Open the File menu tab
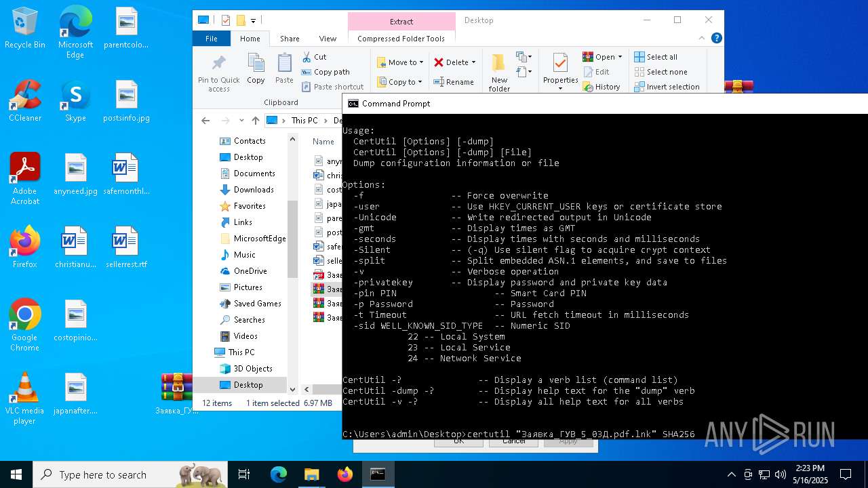Image resolution: width=868 pixels, height=488 pixels. pos(212,39)
